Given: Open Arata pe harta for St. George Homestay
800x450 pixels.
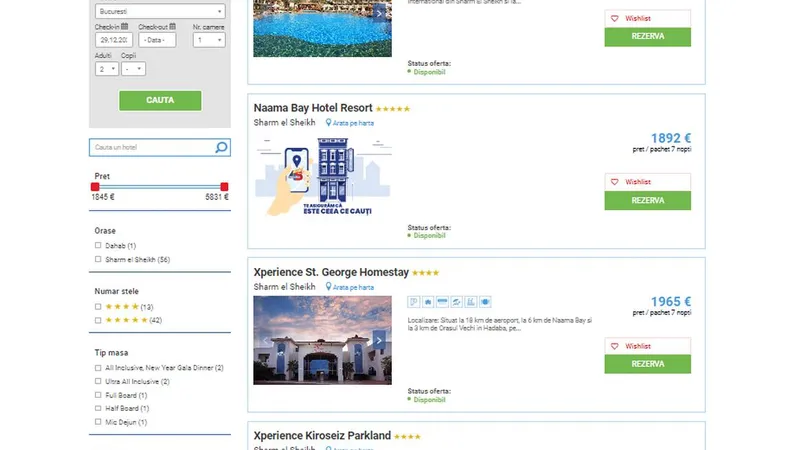Looking at the screenshot, I should coord(353,287).
